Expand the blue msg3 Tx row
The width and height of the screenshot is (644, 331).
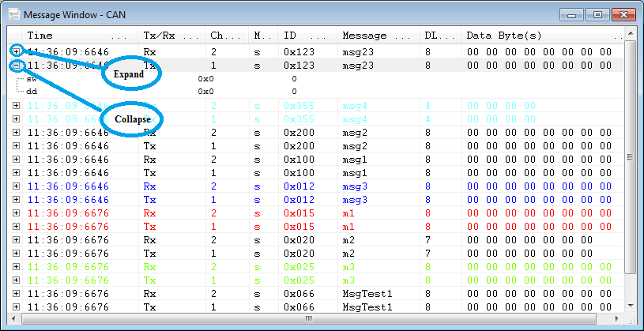click(16, 200)
